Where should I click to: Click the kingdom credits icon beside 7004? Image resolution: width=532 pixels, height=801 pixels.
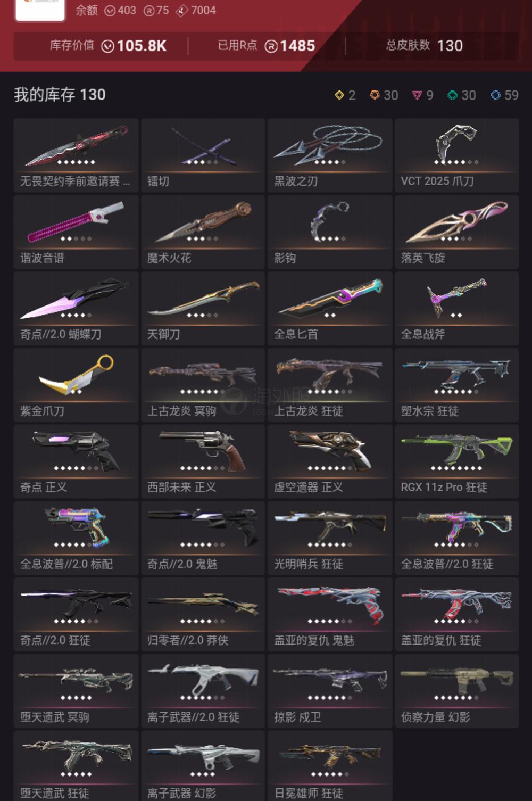point(182,11)
